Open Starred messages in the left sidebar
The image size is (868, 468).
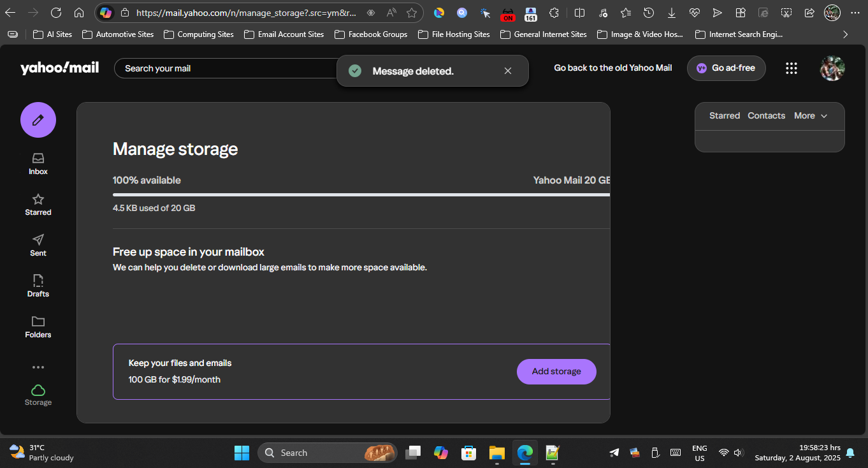[38, 205]
